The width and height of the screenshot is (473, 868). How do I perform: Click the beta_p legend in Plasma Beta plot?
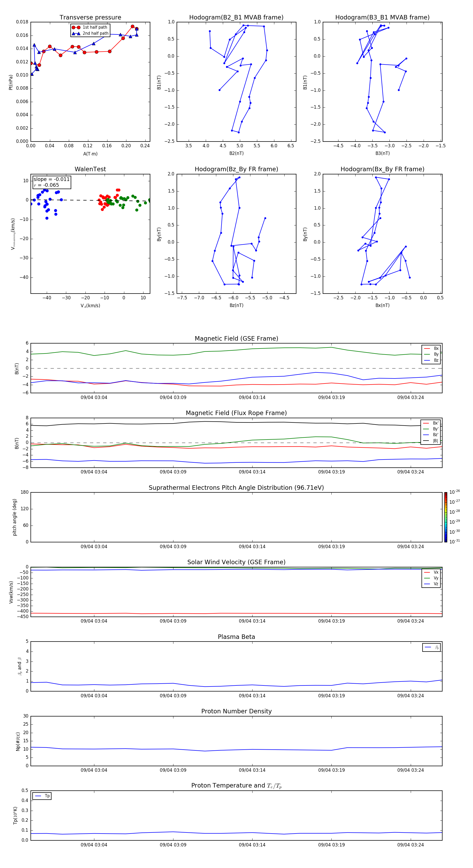[x=431, y=647]
